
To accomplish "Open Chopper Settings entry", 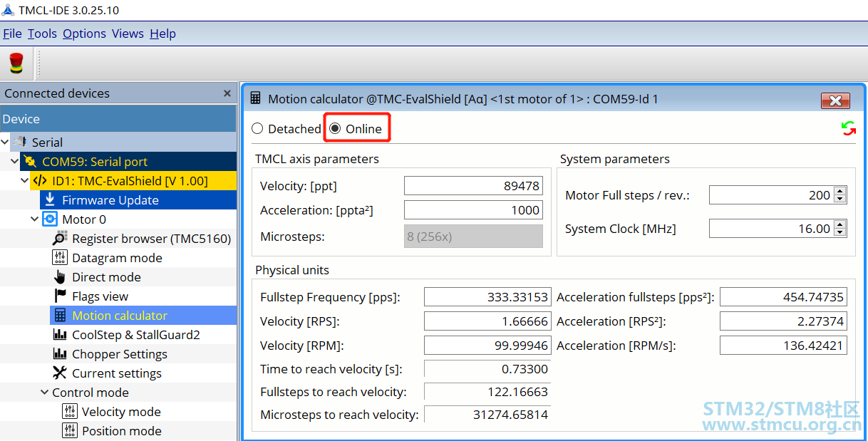I will click(120, 354).
